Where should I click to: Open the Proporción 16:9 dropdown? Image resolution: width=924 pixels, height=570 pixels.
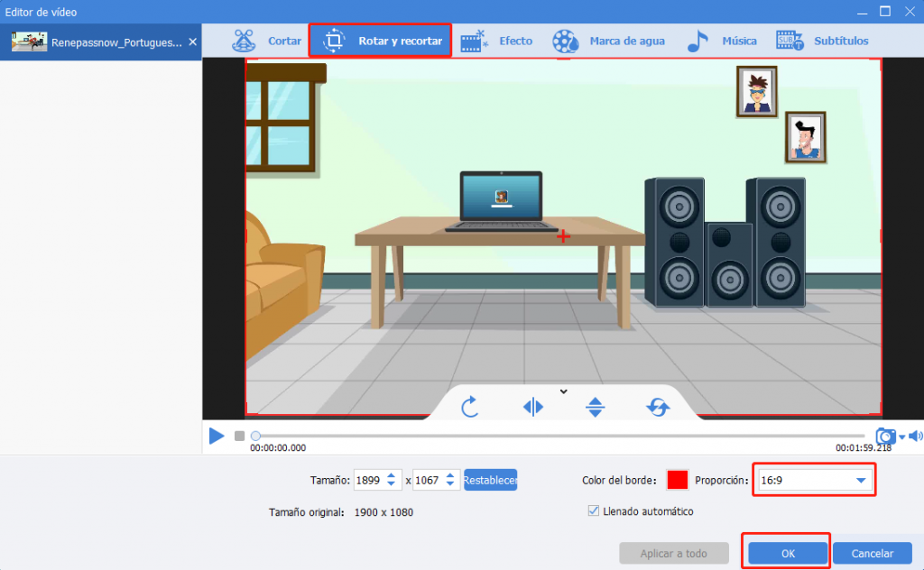click(x=814, y=480)
